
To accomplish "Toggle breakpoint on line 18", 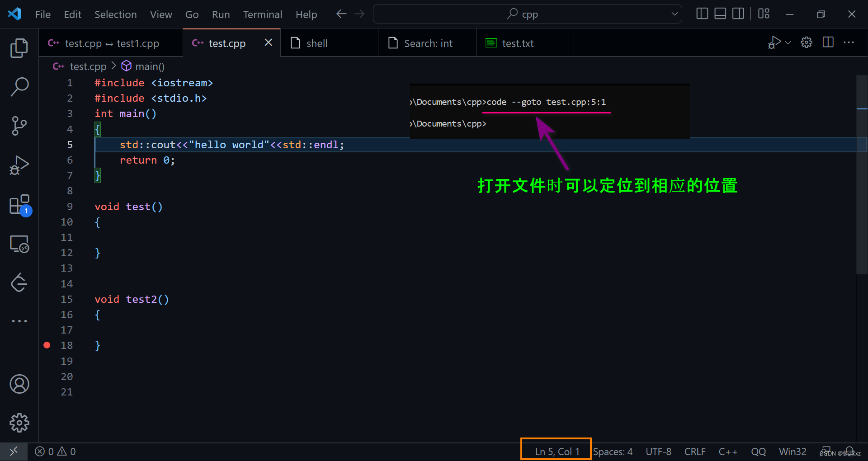I will pos(47,345).
